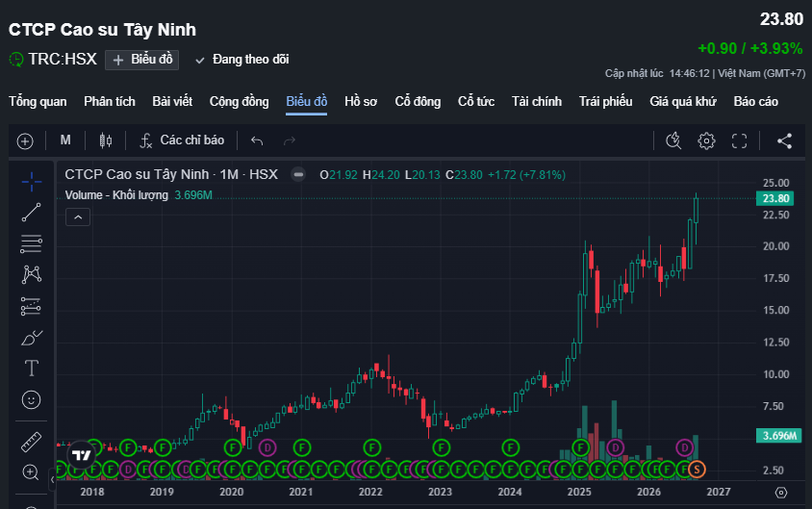The height and width of the screenshot is (509, 812).
Task: Change the candlestick chart style
Action: pyautogui.click(x=105, y=140)
